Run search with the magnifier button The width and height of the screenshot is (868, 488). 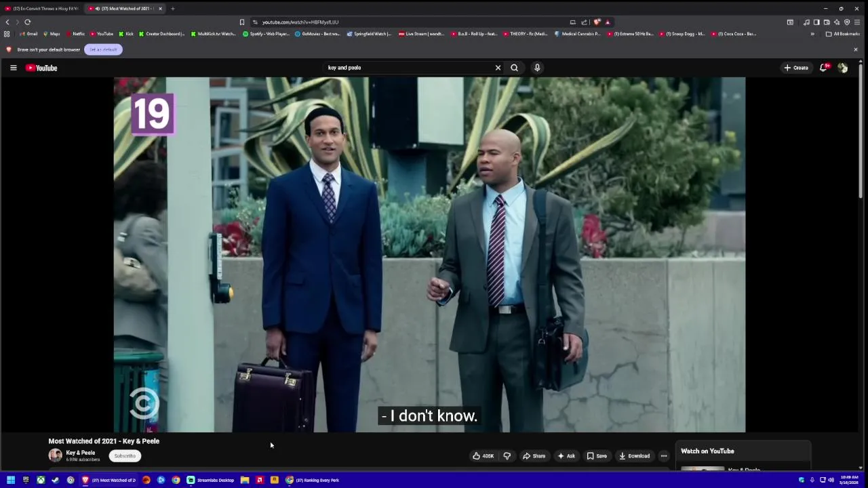pyautogui.click(x=514, y=68)
